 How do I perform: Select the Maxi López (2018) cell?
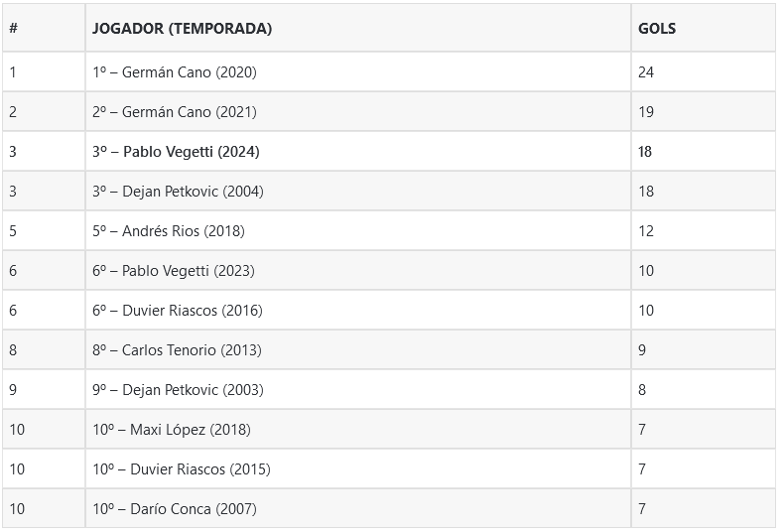172,430
